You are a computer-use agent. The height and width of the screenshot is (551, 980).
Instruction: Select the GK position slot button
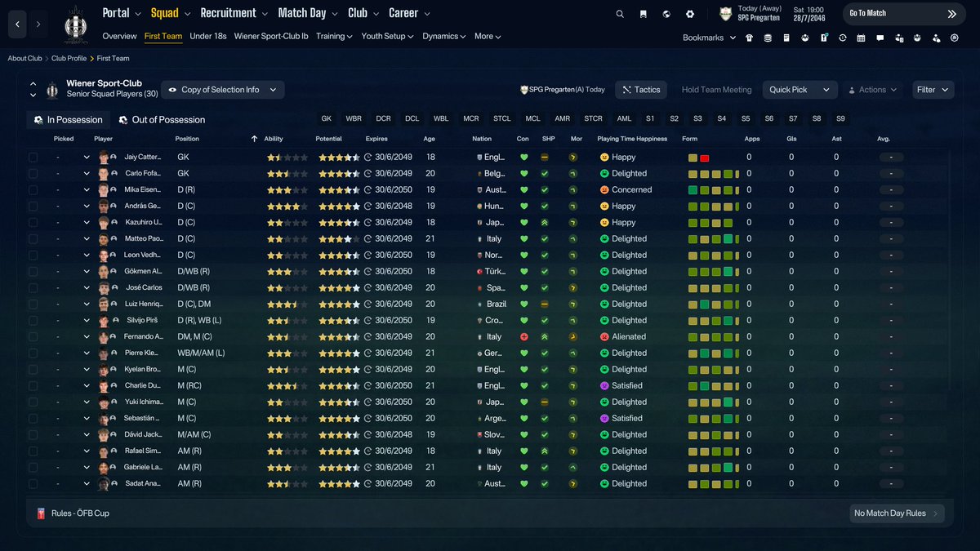click(x=327, y=118)
